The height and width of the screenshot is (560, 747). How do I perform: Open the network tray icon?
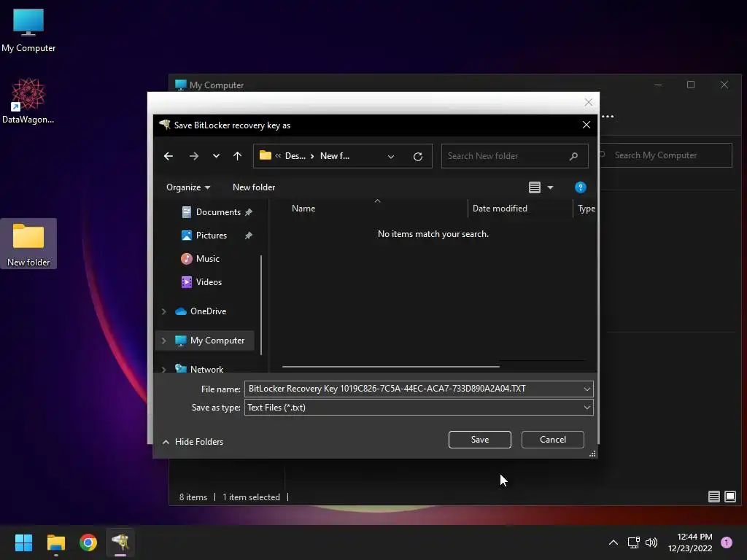point(633,542)
